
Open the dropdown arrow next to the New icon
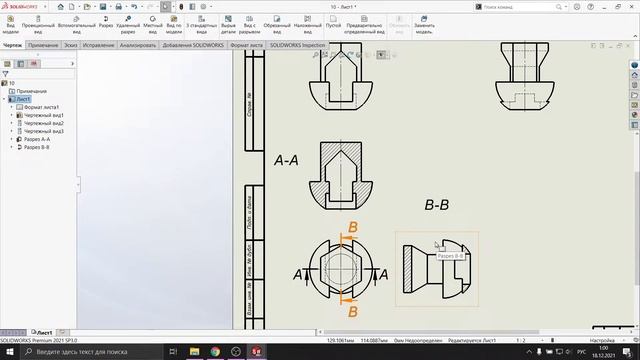coord(79,7)
